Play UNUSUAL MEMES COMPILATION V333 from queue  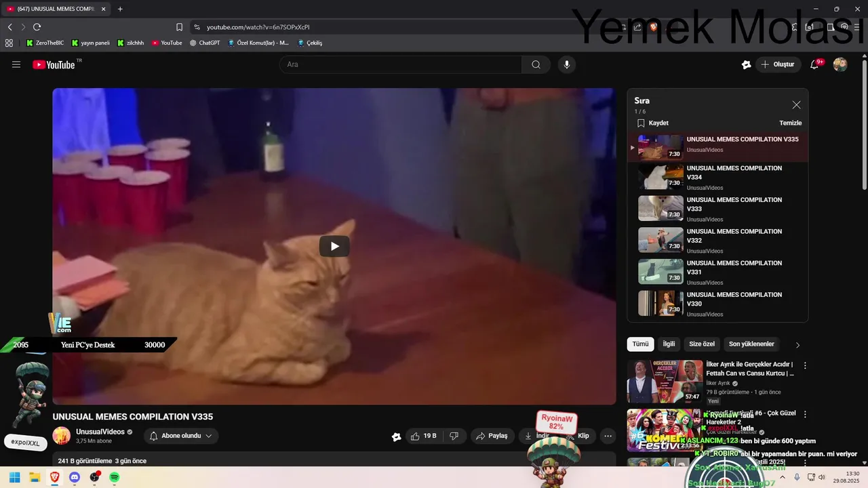coord(718,209)
